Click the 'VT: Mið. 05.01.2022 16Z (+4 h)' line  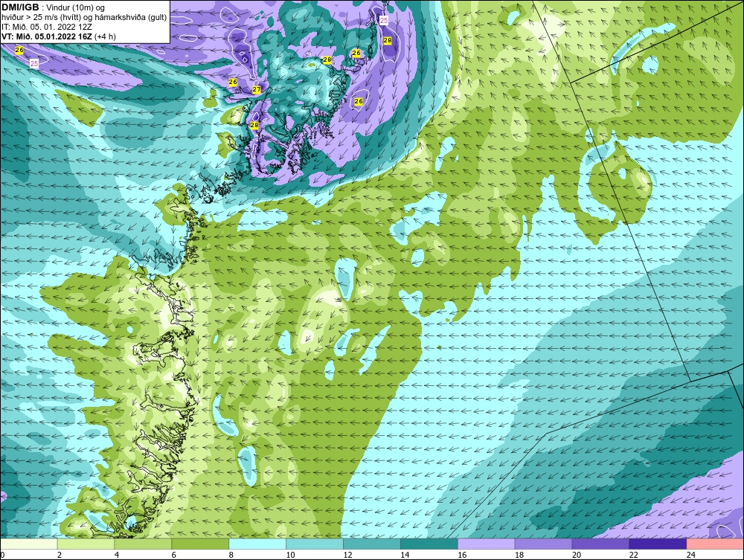tap(58, 36)
